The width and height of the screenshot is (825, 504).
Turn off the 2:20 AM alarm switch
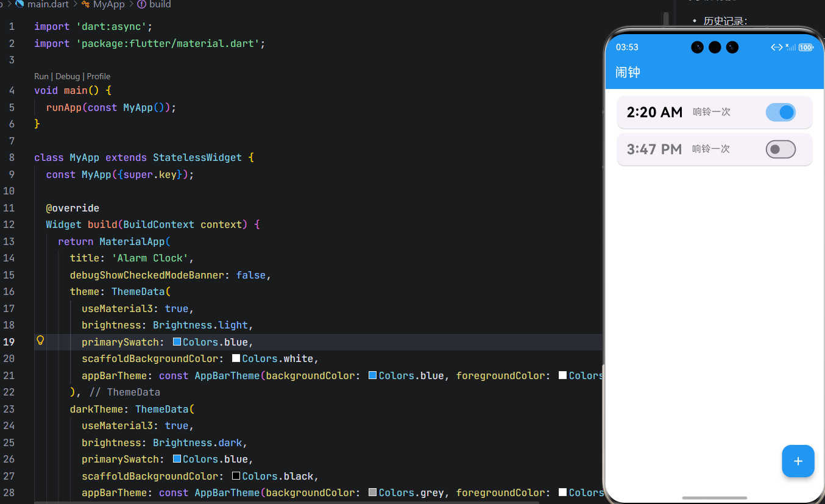click(x=781, y=112)
